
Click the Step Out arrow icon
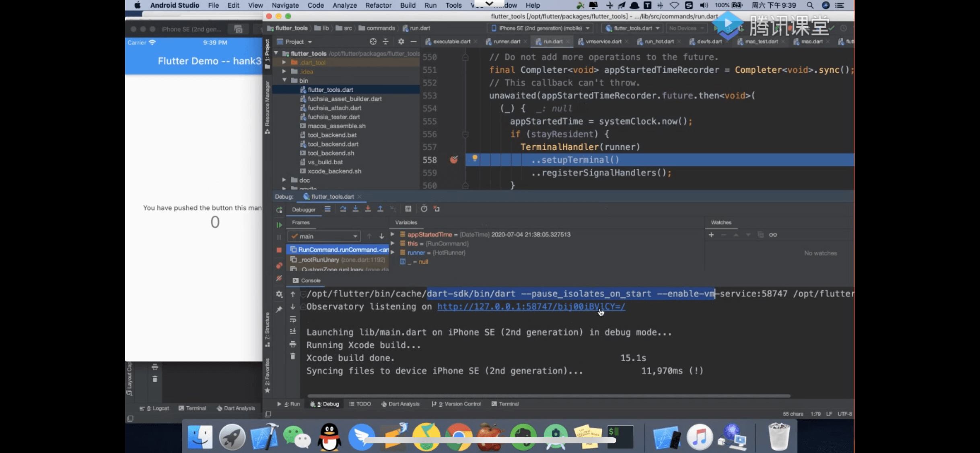tap(380, 209)
